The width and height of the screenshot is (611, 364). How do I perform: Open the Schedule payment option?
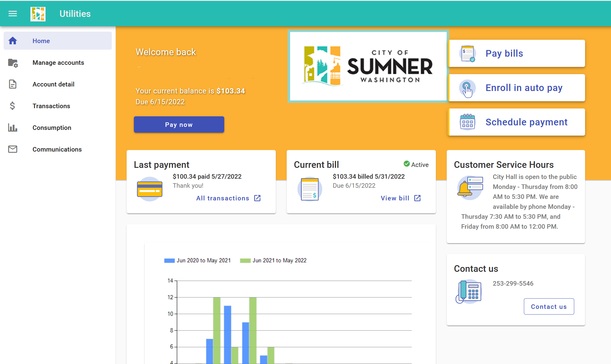point(517,122)
